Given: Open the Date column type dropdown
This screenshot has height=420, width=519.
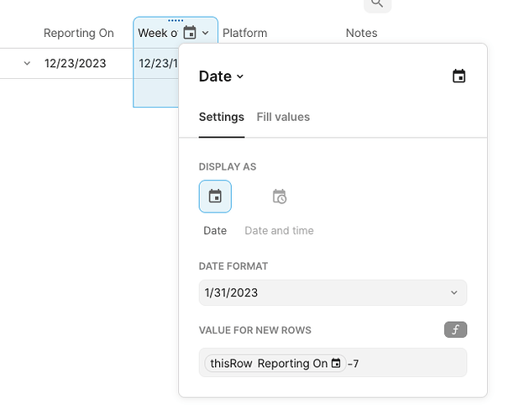Looking at the screenshot, I should pyautogui.click(x=221, y=76).
